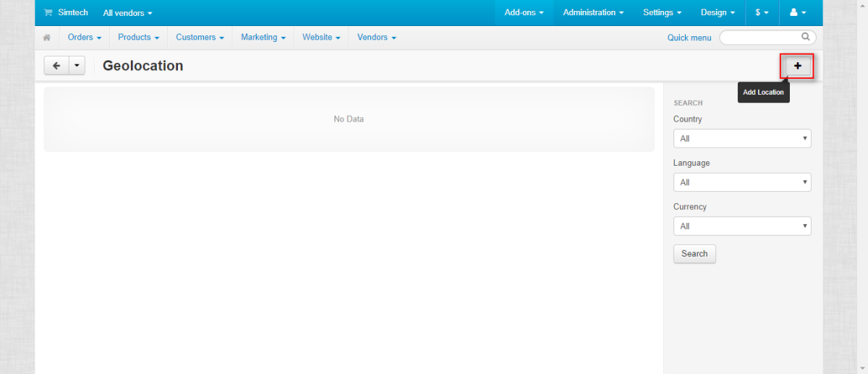Viewport: 868px width, 374px height.
Task: Click the plus Add Location button
Action: point(798,66)
